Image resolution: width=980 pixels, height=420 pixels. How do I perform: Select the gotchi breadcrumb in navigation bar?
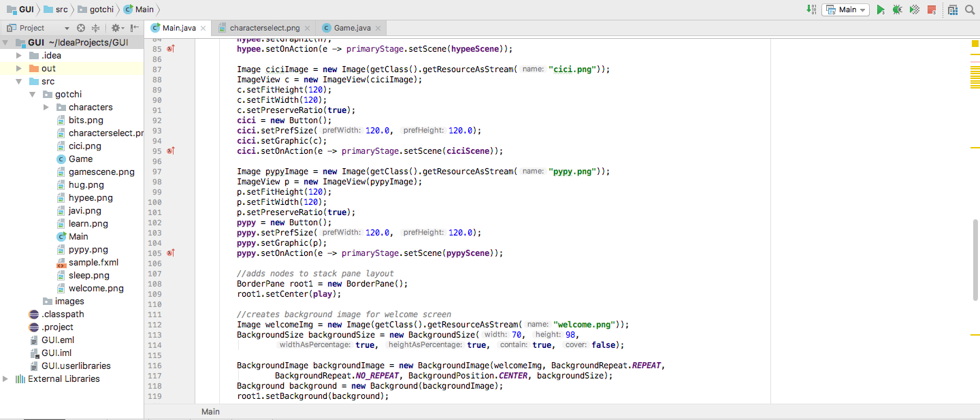coord(96,10)
